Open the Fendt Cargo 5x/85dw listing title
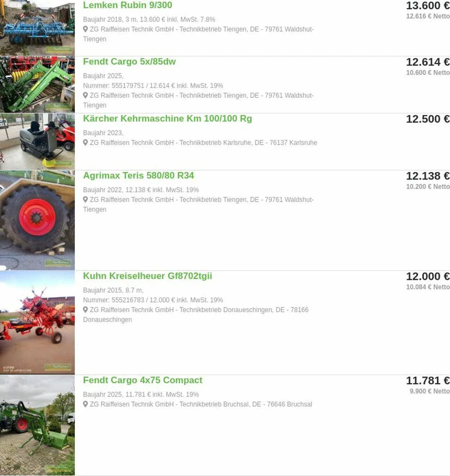450x476 pixels. click(x=129, y=62)
